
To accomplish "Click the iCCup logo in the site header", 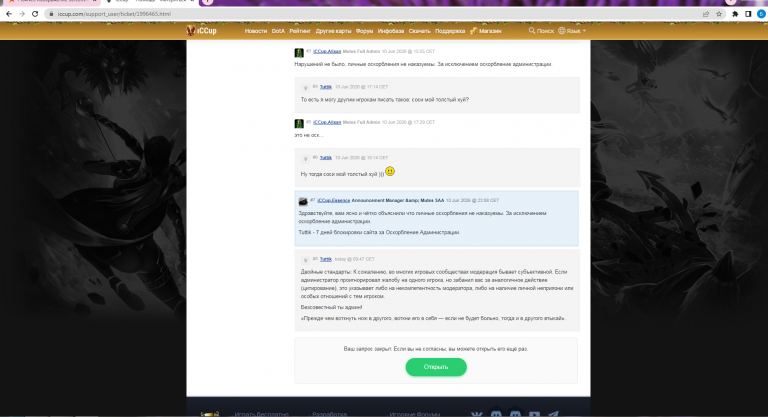I will (x=201, y=31).
